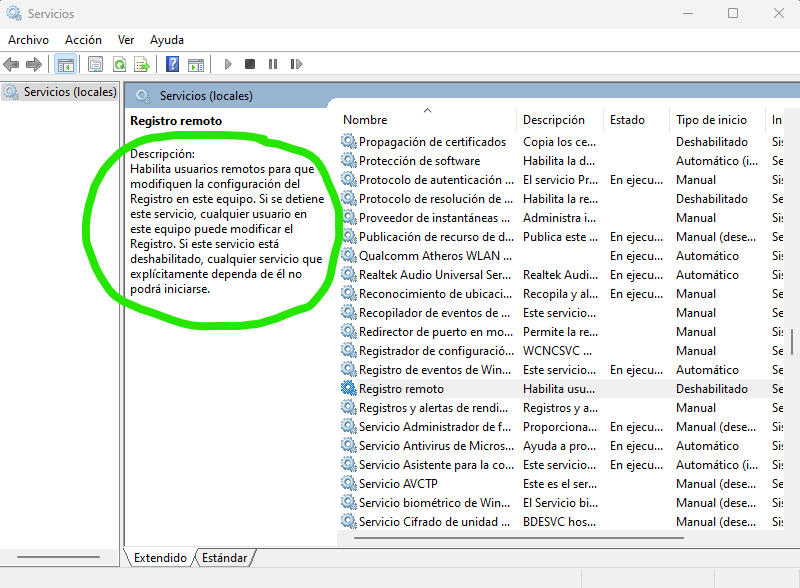Open the Acción menu
800x588 pixels.
(83, 40)
